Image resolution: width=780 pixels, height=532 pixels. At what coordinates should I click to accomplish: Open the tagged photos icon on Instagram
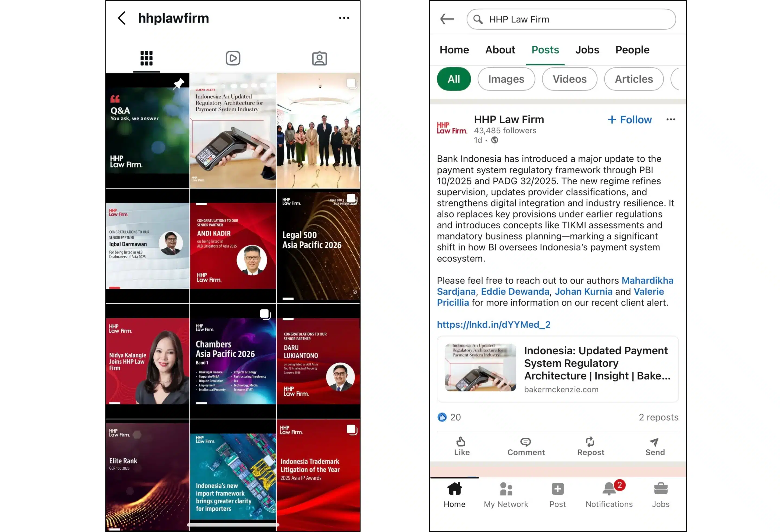click(319, 58)
